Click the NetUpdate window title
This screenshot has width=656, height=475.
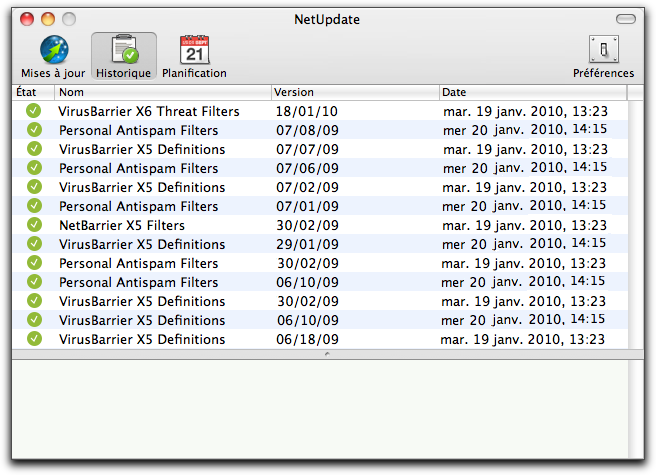[x=327, y=20]
